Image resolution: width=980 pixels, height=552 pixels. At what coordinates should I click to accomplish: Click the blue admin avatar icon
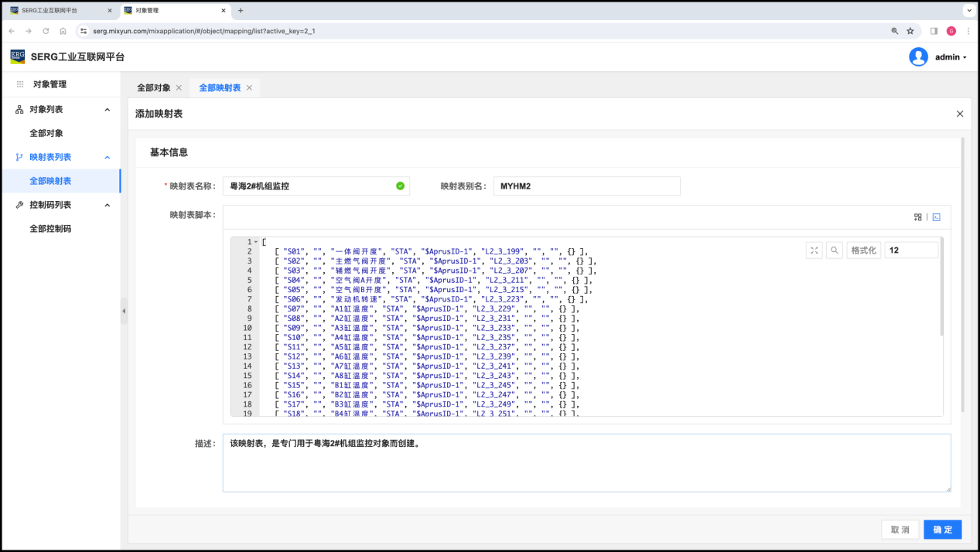[x=918, y=57]
